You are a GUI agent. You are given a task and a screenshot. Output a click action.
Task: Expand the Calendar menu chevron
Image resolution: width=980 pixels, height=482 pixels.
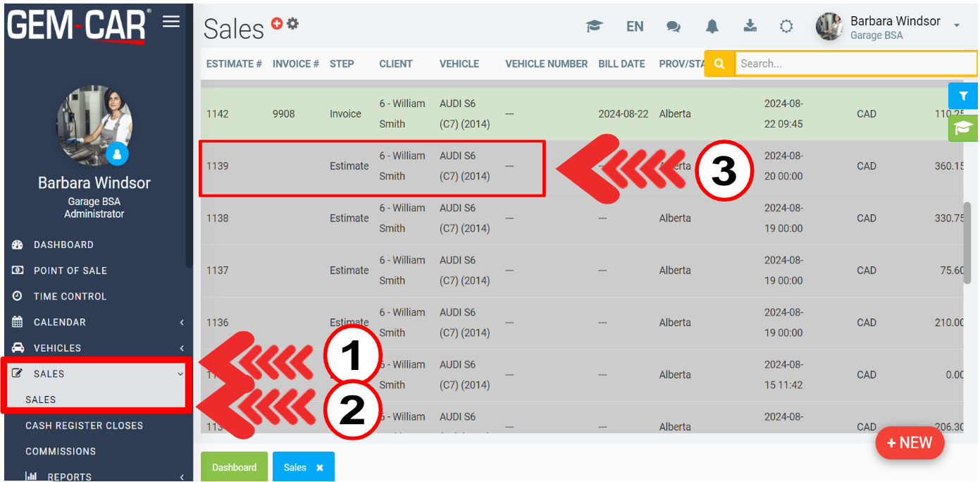182,323
